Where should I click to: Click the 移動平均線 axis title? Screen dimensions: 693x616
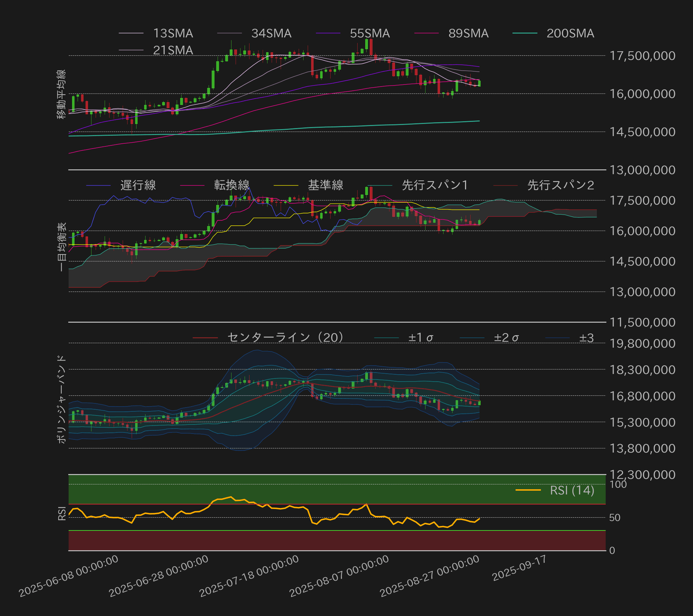(61, 94)
